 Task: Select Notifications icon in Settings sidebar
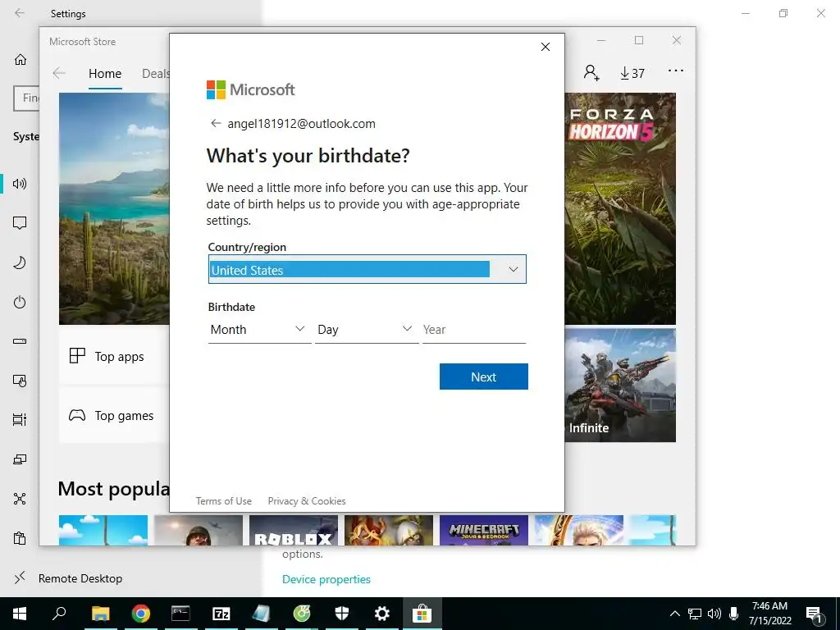click(20, 223)
